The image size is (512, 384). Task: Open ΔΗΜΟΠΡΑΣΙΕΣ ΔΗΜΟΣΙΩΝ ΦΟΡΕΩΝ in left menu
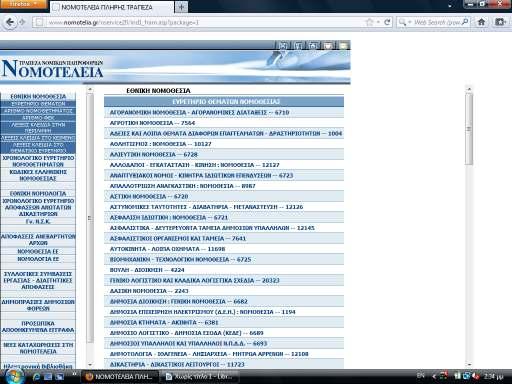[38, 305]
